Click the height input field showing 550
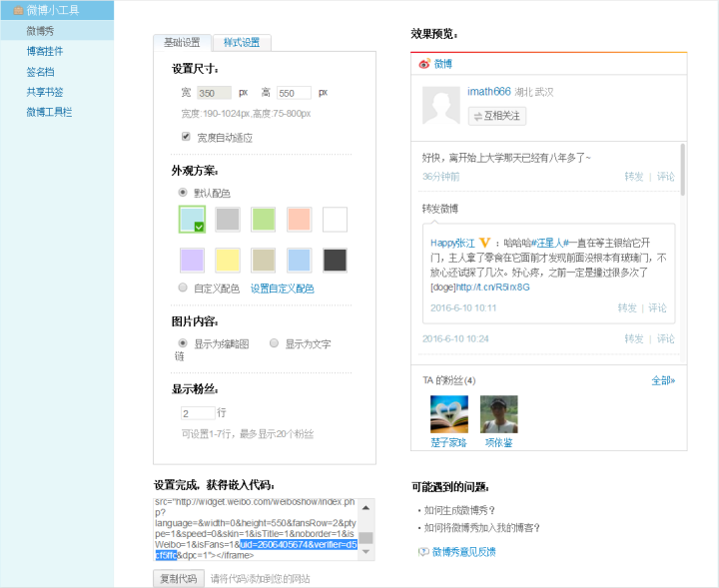The height and width of the screenshot is (588, 719). 294,93
